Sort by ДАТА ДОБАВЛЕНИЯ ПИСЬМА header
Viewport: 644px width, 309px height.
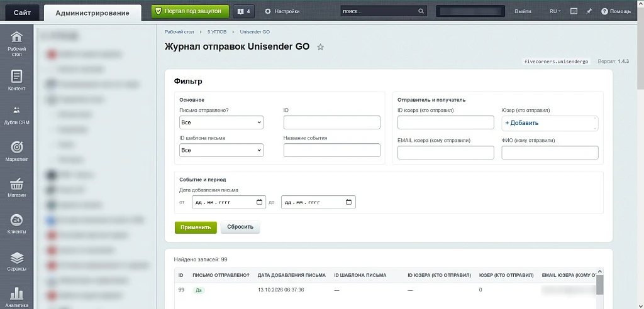click(292, 275)
